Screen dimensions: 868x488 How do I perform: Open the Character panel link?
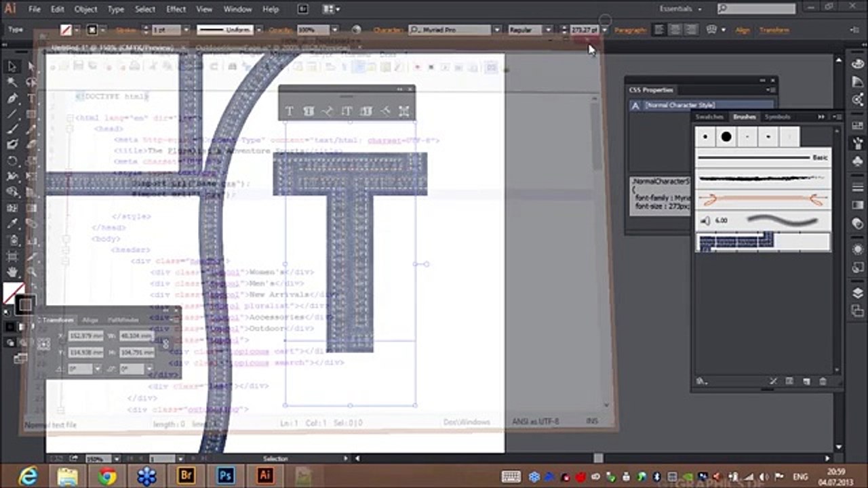pos(388,30)
